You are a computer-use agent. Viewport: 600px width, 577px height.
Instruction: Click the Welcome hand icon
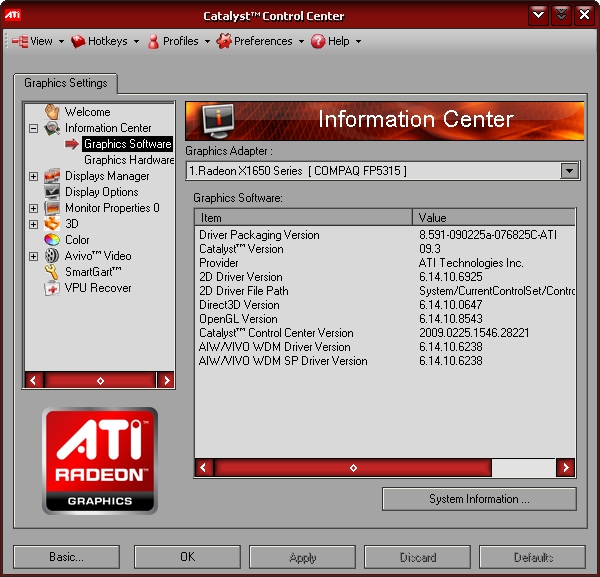pos(52,112)
